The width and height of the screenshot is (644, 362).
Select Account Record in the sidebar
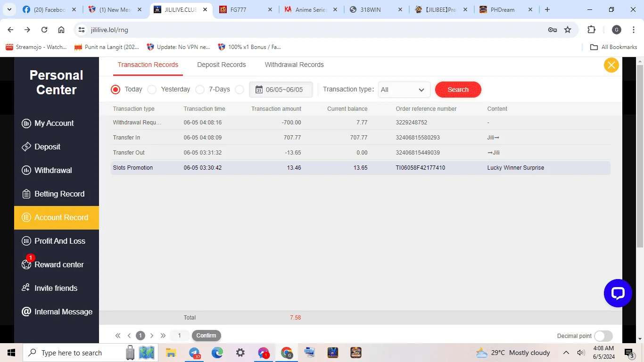(x=57, y=218)
